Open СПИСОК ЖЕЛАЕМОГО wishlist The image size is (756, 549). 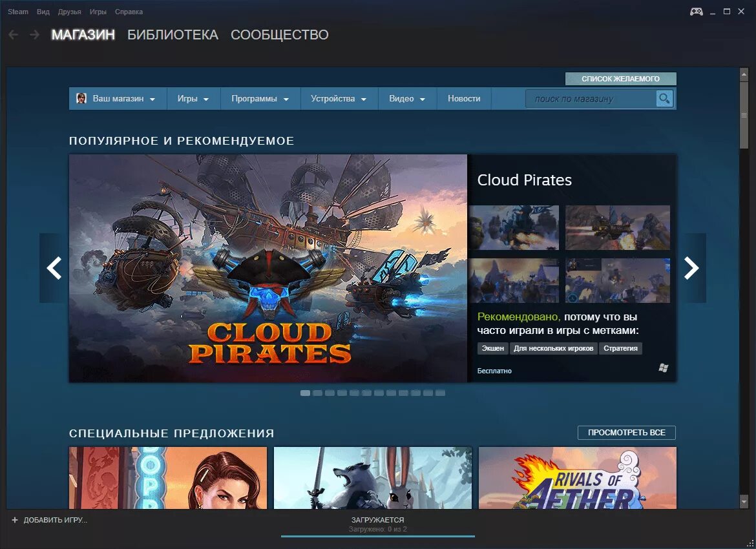coord(620,79)
